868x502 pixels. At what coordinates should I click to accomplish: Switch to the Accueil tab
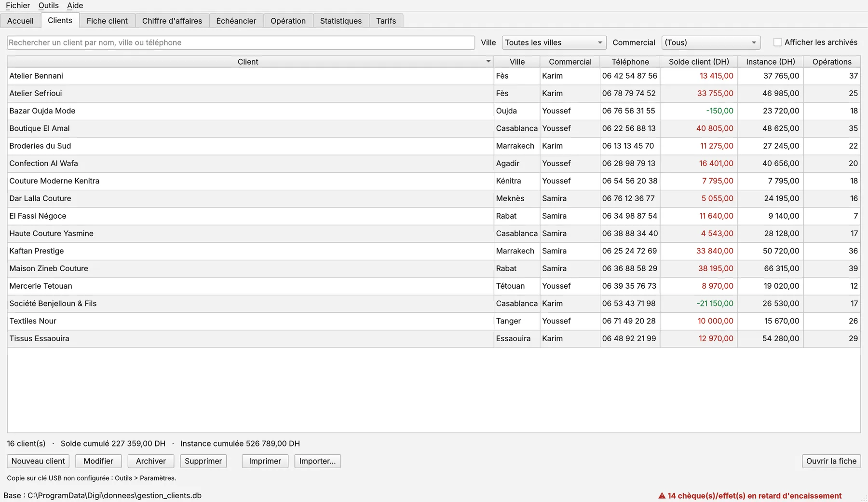click(20, 21)
